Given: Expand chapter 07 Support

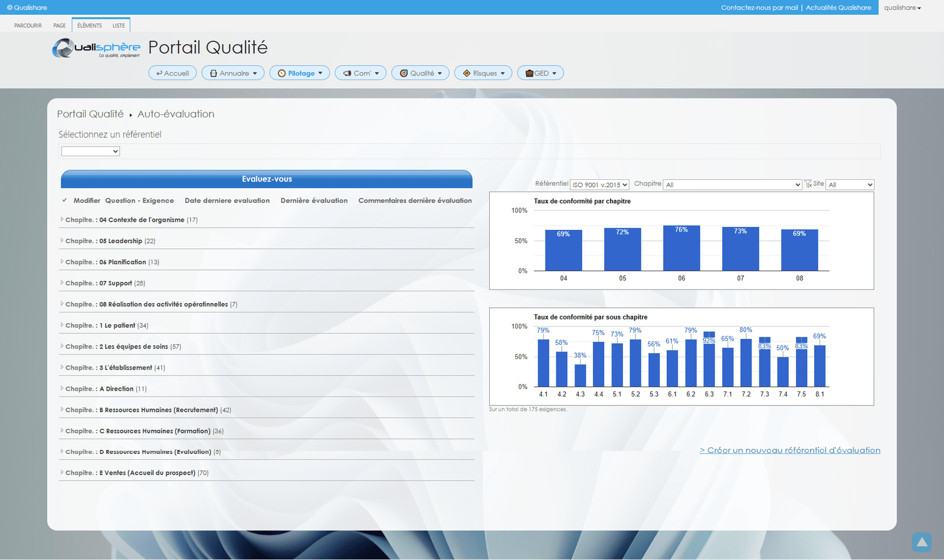Looking at the screenshot, I should tap(62, 283).
